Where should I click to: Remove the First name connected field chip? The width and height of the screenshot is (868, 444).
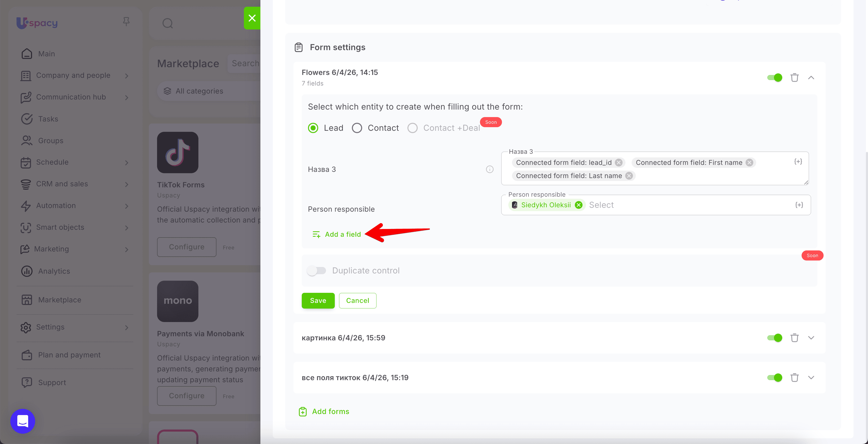pyautogui.click(x=749, y=163)
